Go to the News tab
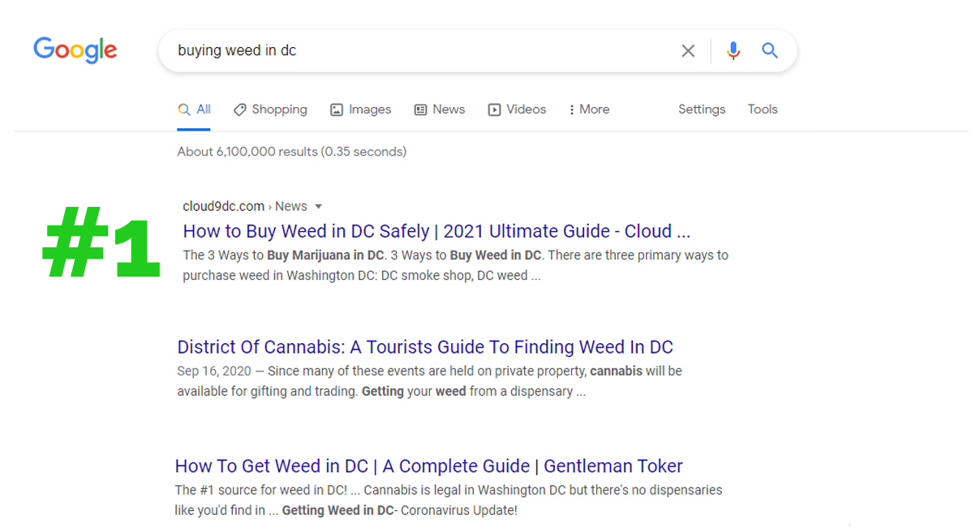Image resolution: width=980 pixels, height=532 pixels. point(440,109)
